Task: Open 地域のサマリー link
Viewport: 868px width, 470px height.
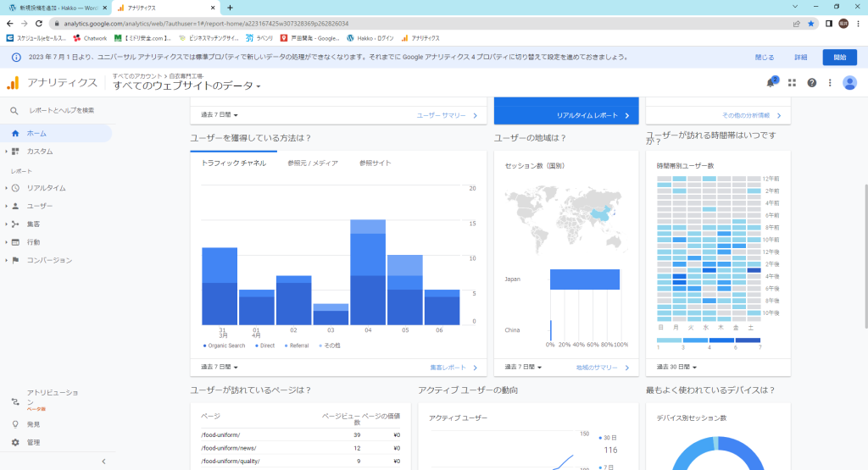Action: [x=603, y=368]
